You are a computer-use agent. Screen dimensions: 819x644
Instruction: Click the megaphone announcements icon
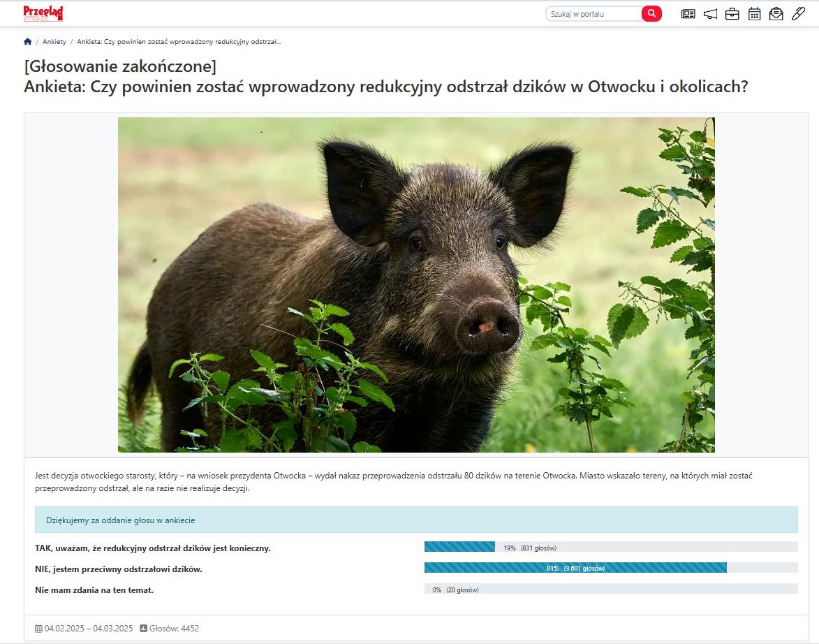(x=710, y=14)
